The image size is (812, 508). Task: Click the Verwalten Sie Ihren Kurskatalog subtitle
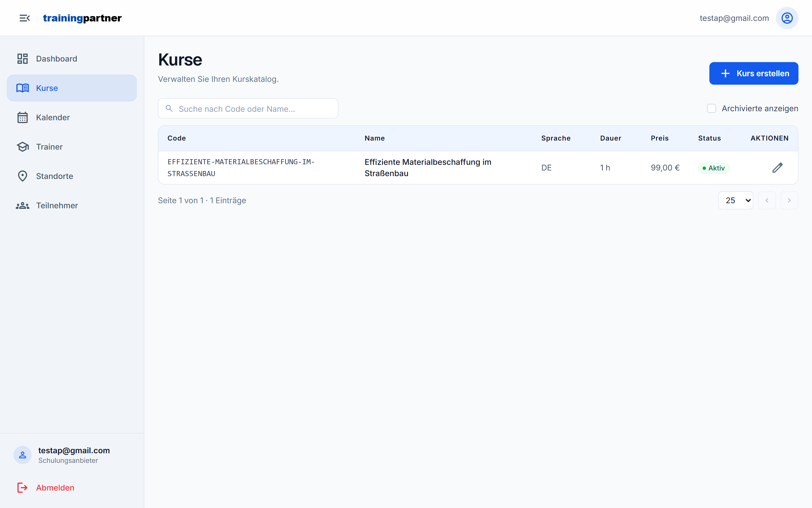point(218,79)
